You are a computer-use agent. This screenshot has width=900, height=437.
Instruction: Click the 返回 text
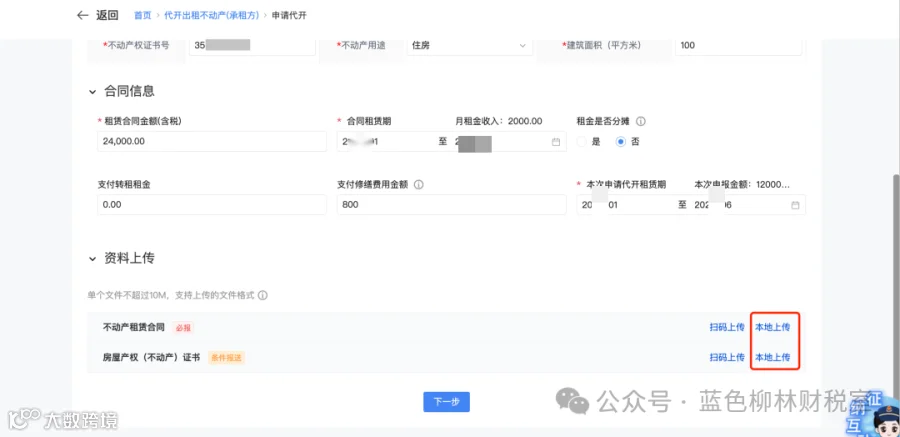(x=107, y=16)
